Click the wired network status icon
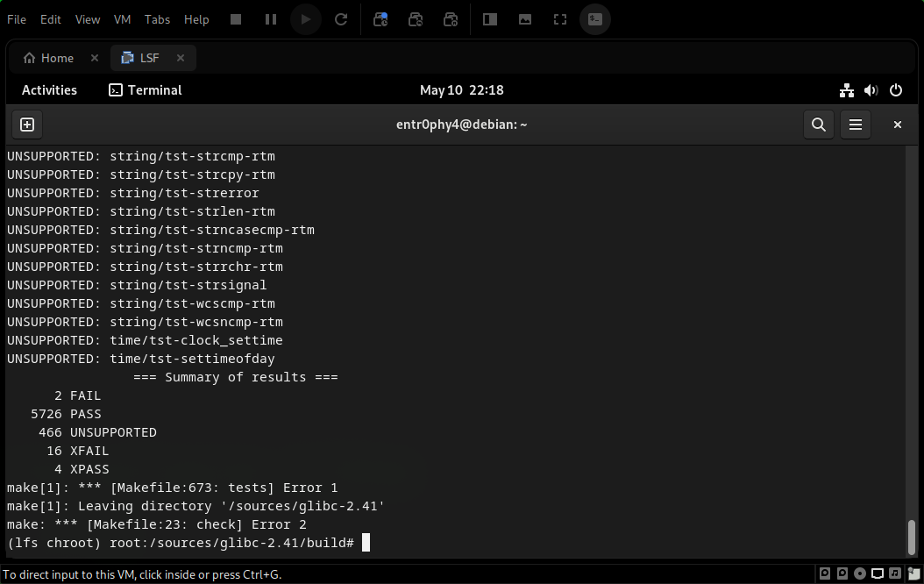The image size is (924, 584). pos(846,90)
